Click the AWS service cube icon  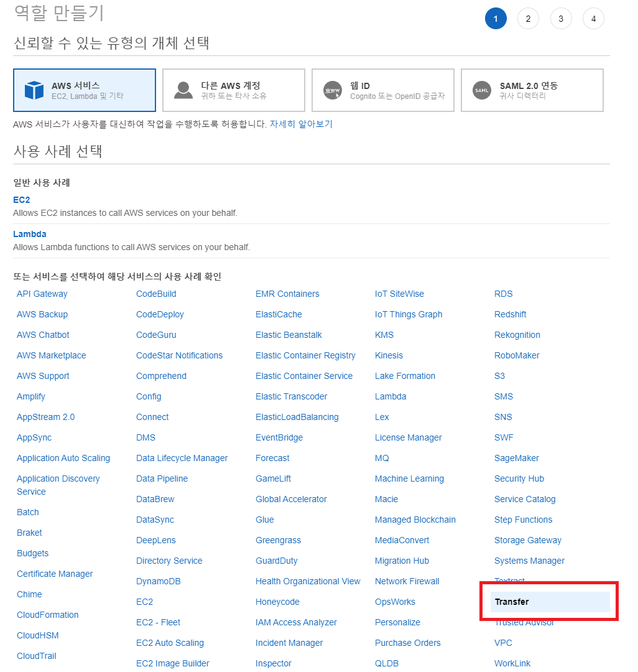pos(34,90)
